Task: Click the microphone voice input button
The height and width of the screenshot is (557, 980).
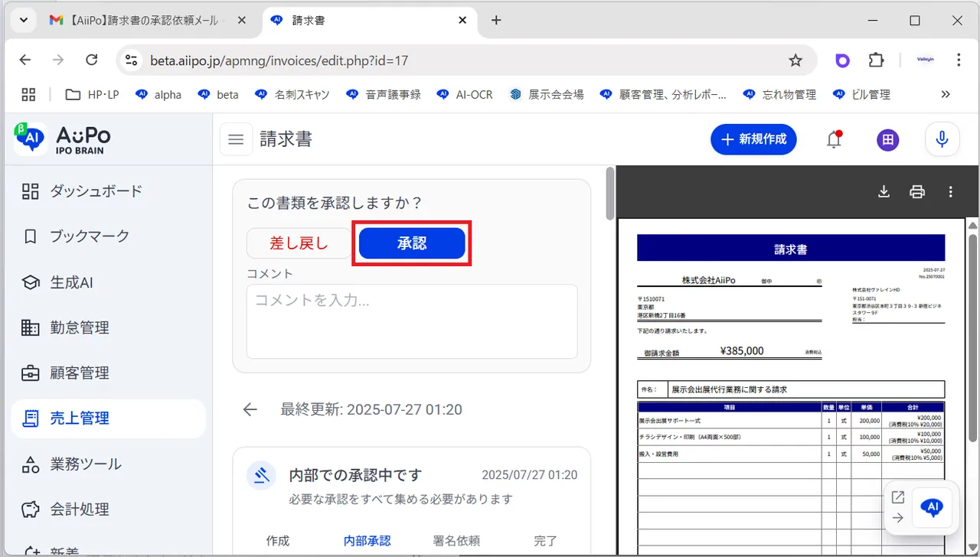Action: tap(942, 139)
